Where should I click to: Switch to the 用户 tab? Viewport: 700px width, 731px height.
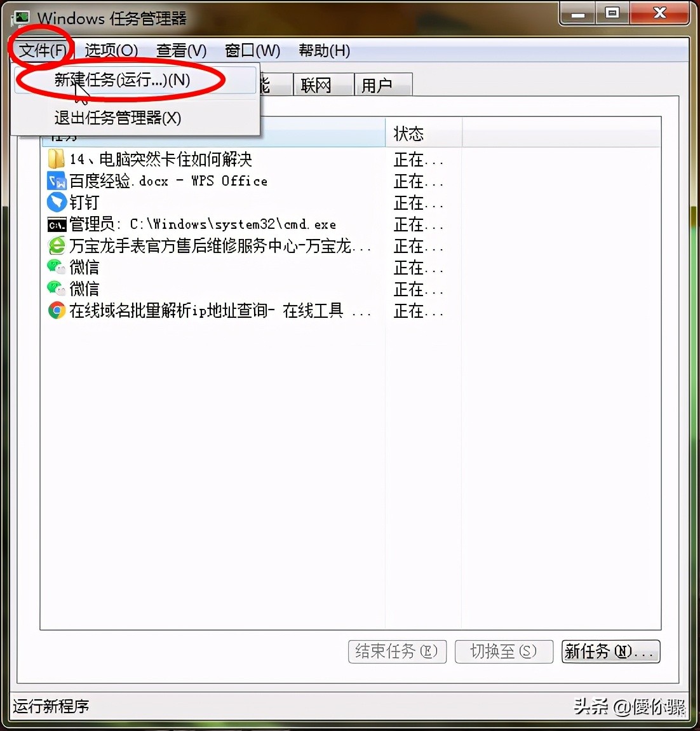383,85
